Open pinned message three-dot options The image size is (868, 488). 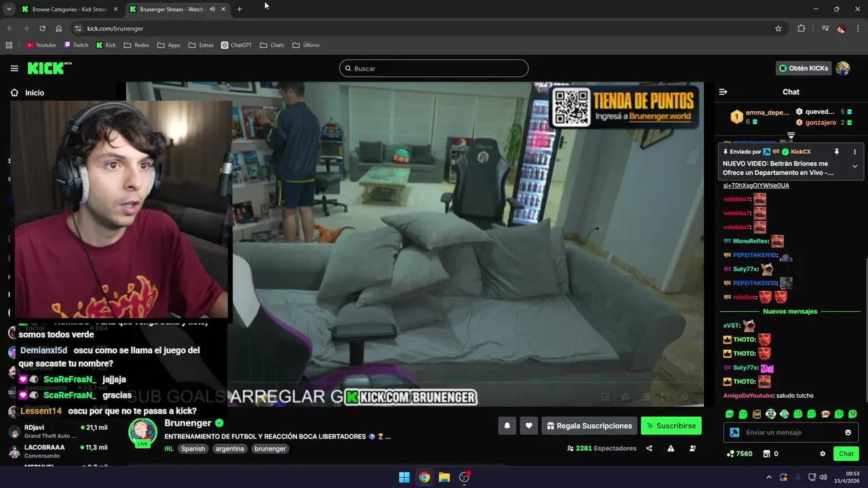coord(854,152)
